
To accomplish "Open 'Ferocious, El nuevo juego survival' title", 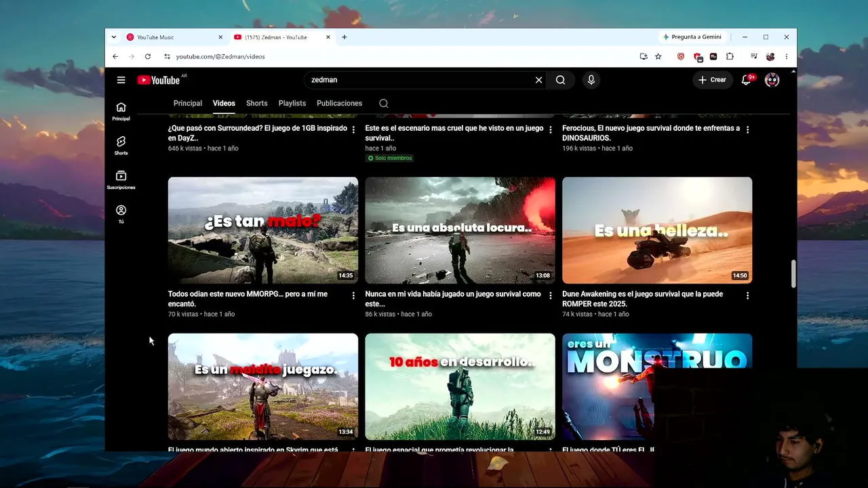I will pyautogui.click(x=651, y=133).
